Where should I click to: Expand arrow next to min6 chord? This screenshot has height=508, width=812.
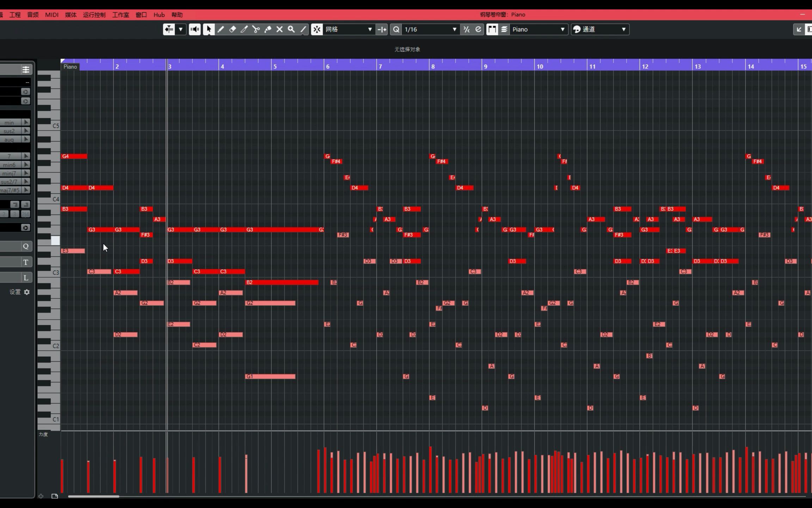coord(26,165)
